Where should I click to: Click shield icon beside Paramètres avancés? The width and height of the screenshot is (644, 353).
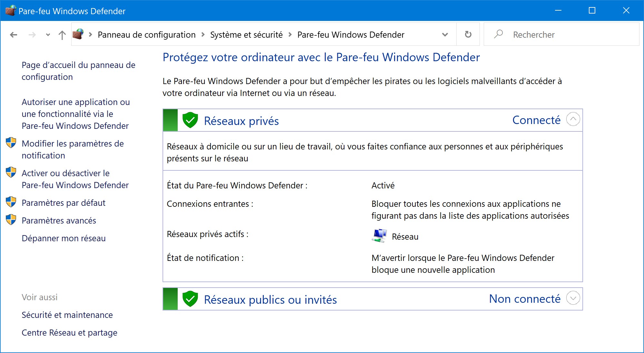11,220
